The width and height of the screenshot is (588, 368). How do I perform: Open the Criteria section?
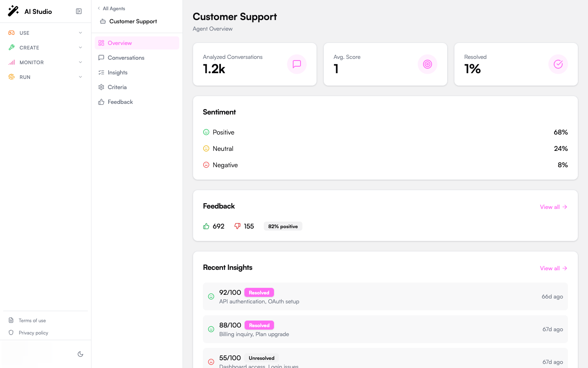tap(137, 87)
